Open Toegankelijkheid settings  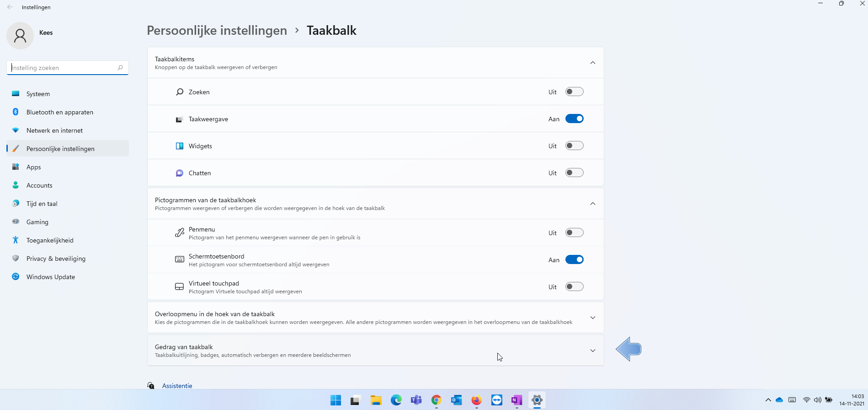pyautogui.click(x=68, y=240)
